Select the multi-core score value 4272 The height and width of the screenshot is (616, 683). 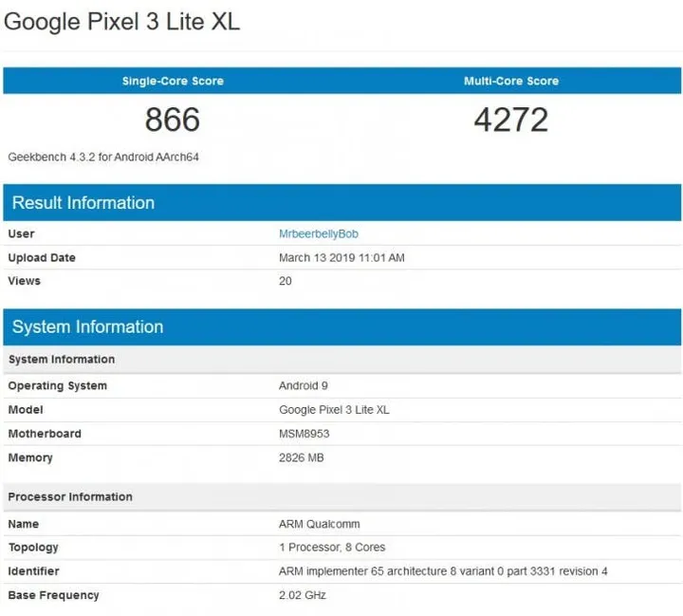pos(510,120)
